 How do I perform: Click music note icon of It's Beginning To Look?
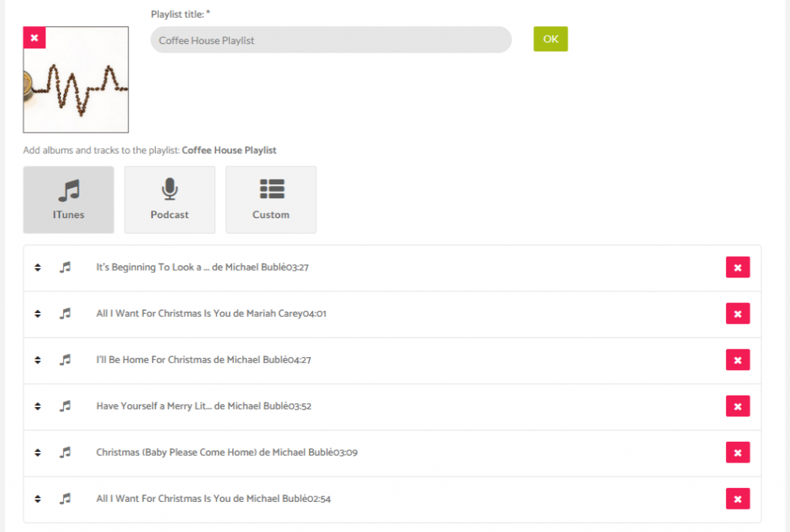(65, 268)
